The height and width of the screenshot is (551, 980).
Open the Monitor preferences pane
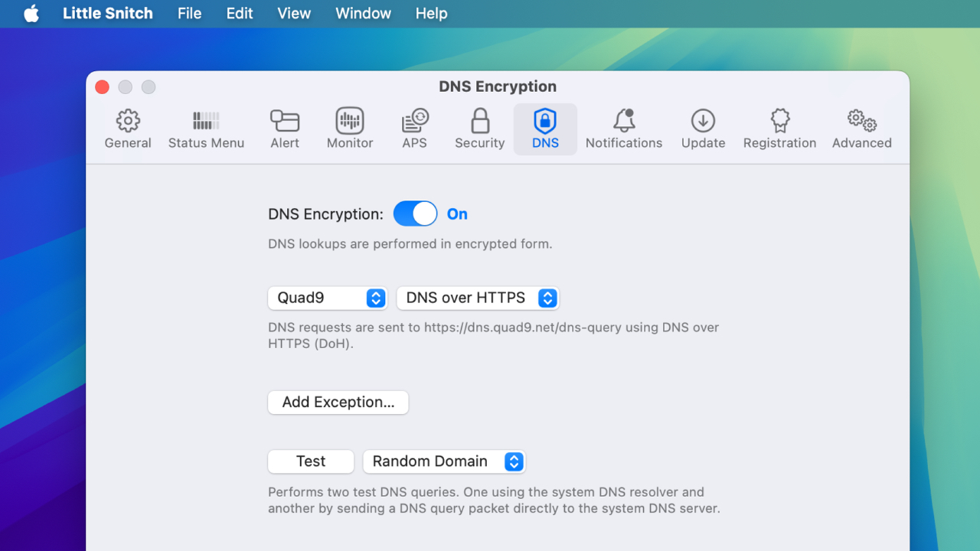pyautogui.click(x=350, y=129)
